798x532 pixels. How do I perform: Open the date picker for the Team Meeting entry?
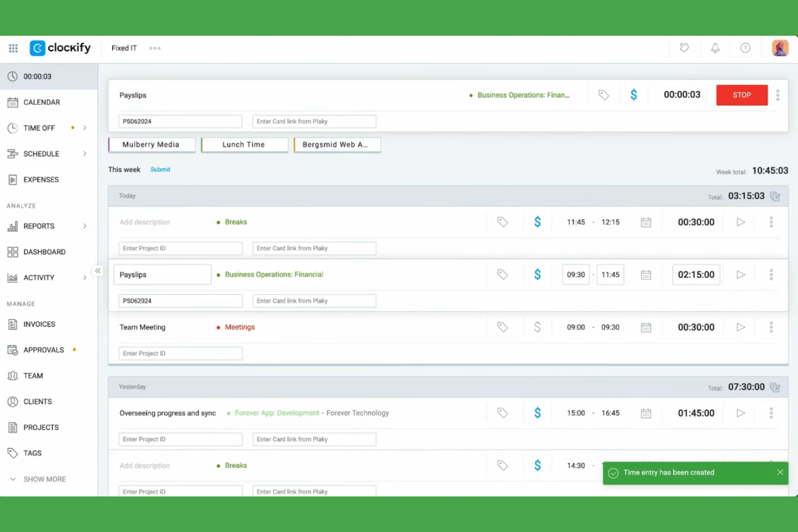[x=645, y=327]
